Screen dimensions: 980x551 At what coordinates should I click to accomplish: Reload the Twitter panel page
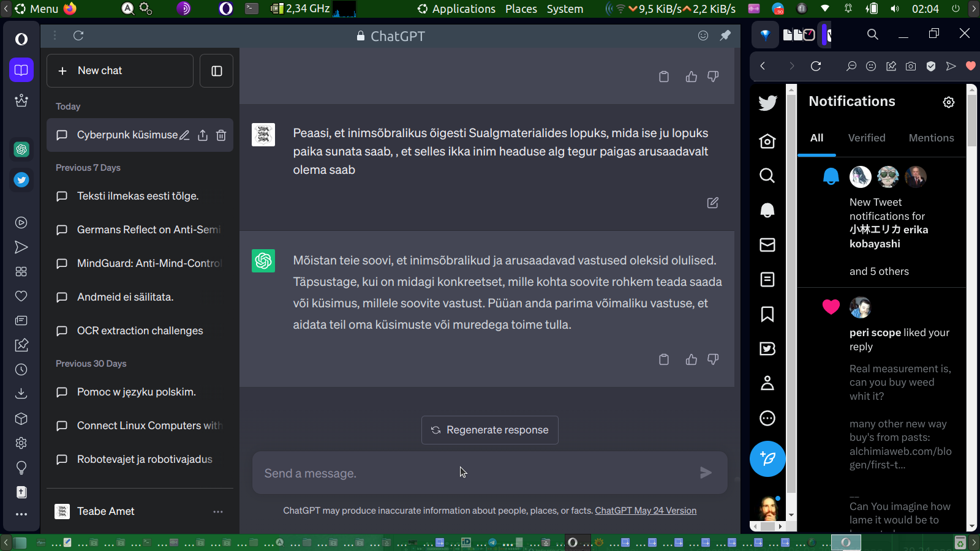click(816, 66)
